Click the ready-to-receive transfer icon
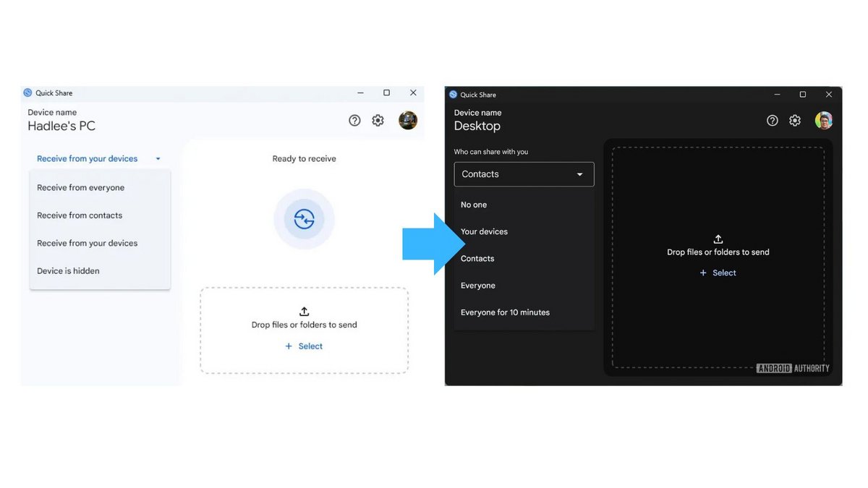868x488 pixels. coord(304,219)
